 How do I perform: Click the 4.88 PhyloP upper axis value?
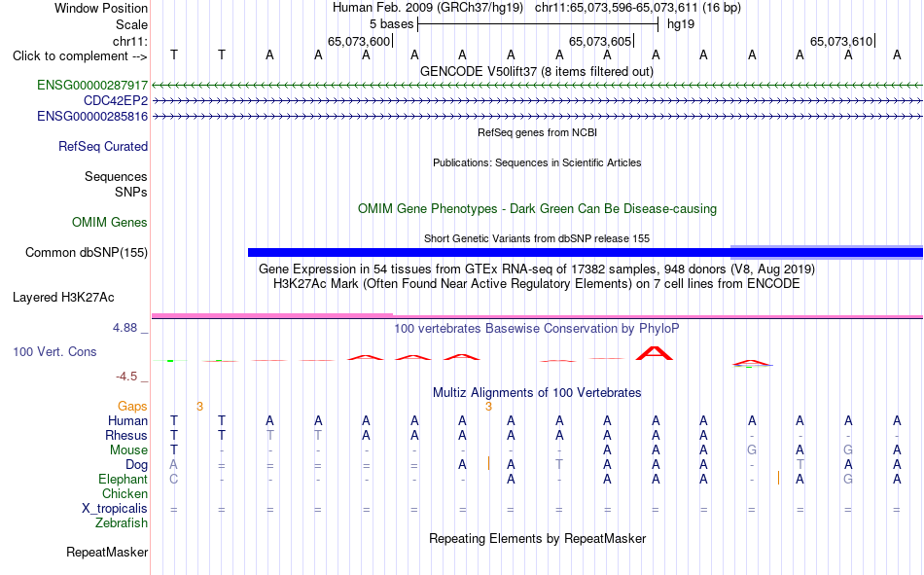(124, 328)
